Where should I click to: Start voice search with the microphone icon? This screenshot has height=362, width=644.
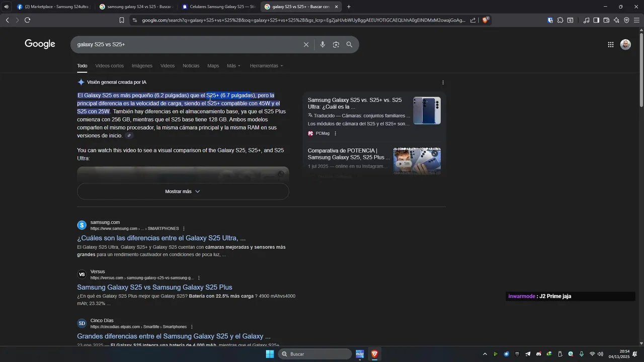(323, 45)
